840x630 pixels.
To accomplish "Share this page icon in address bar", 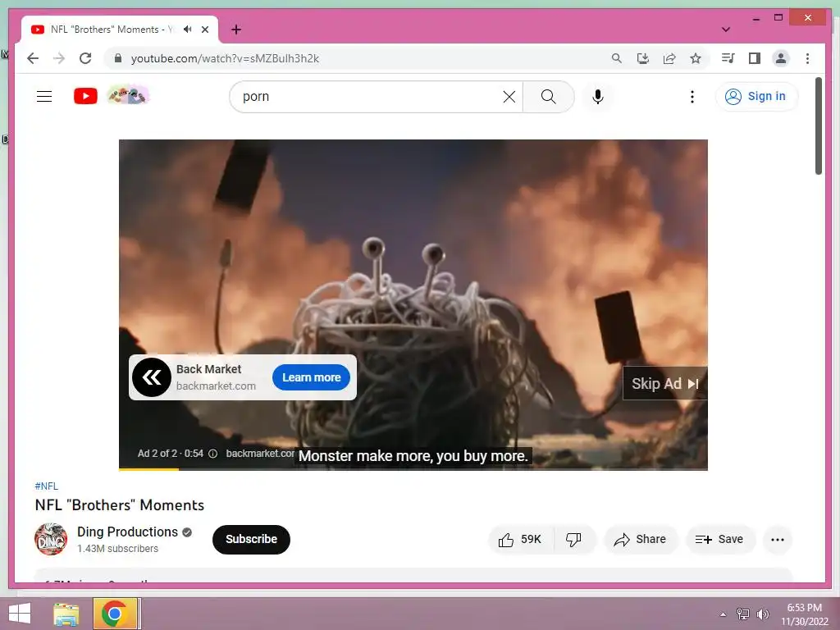I will click(x=669, y=58).
